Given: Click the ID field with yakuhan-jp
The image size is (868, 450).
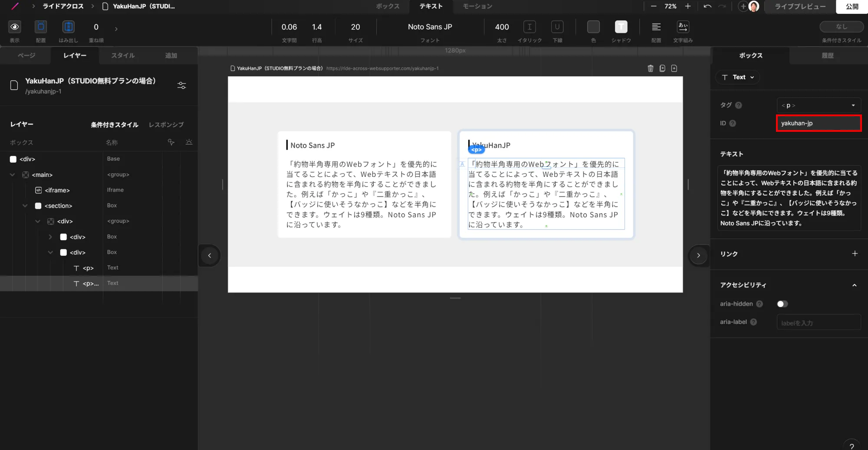Looking at the screenshot, I should pyautogui.click(x=819, y=123).
